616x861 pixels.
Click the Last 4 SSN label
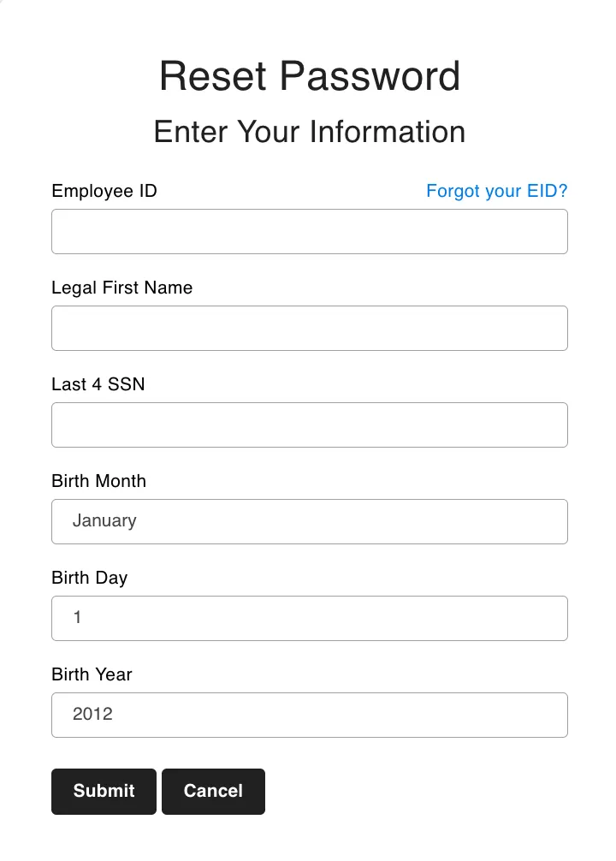tap(98, 384)
